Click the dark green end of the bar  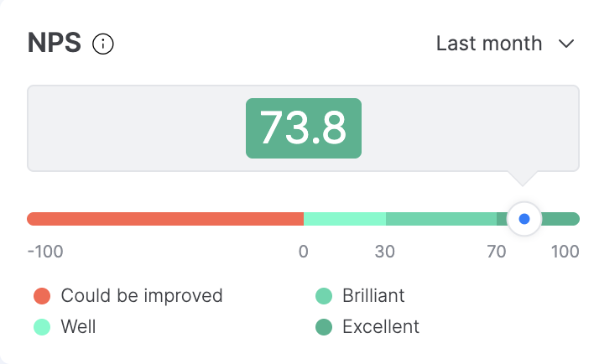[x=560, y=219]
